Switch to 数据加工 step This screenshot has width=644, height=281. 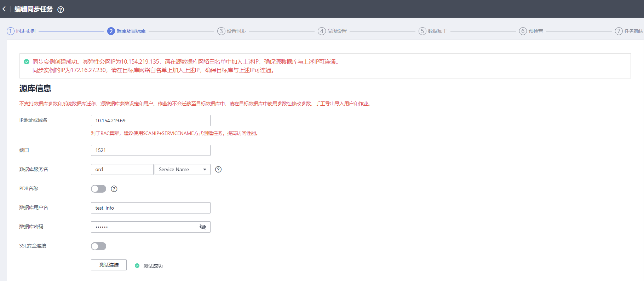pos(437,31)
